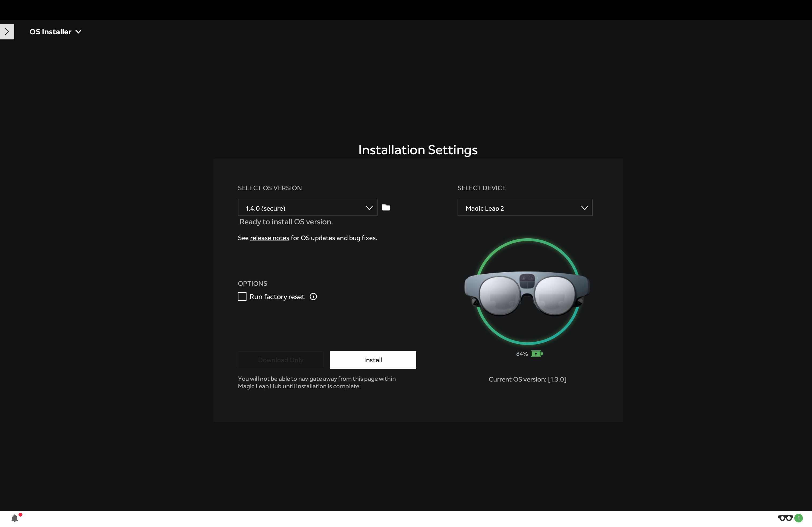812x527 pixels.
Task: Click the 'Current OS version: [1.3.0]' text
Action: pos(527,379)
